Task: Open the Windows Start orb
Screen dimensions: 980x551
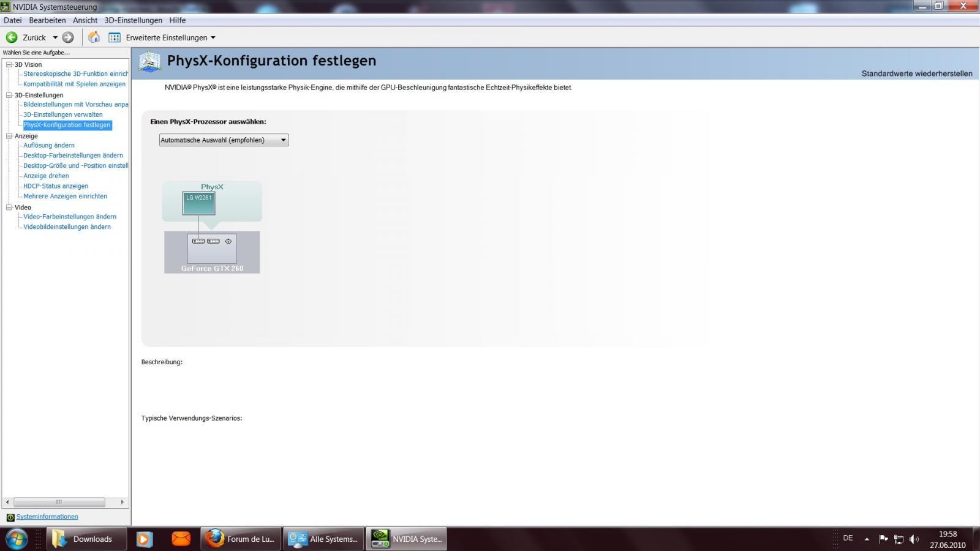Action: pos(17,539)
